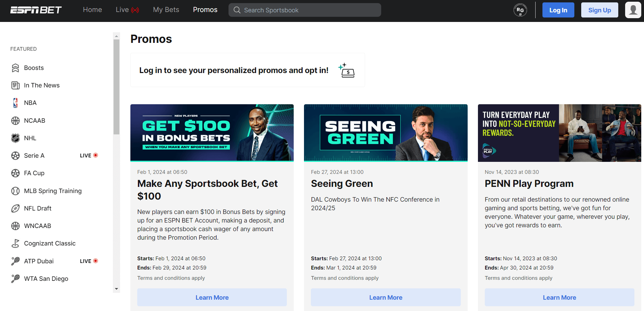Select the NHL shield icon
The width and height of the screenshot is (644, 311).
pyautogui.click(x=15, y=138)
